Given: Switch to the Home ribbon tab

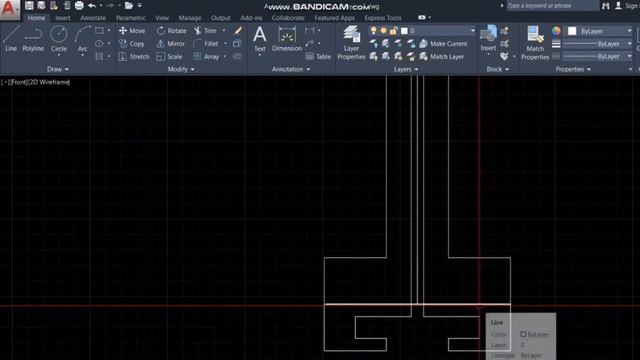Looking at the screenshot, I should (x=36, y=18).
